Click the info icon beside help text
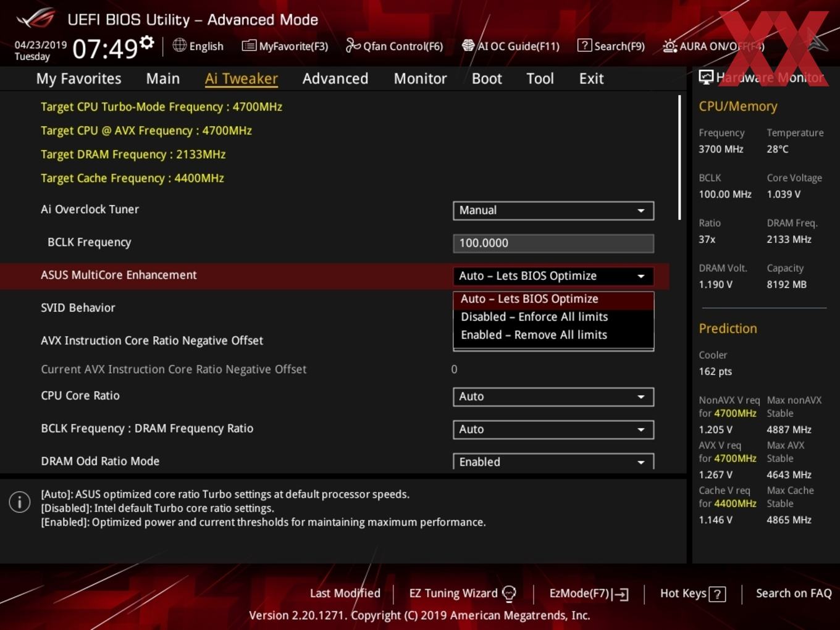Image resolution: width=840 pixels, height=630 pixels. point(20,502)
